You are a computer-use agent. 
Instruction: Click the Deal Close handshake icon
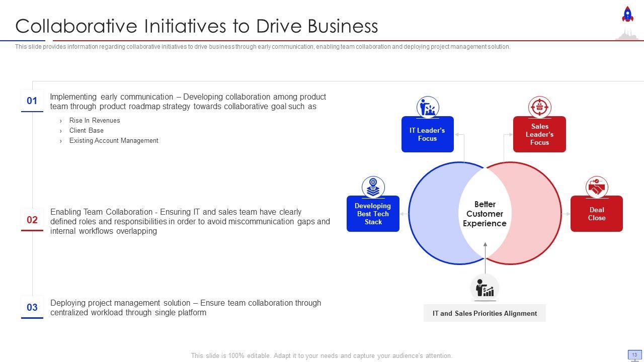point(597,187)
